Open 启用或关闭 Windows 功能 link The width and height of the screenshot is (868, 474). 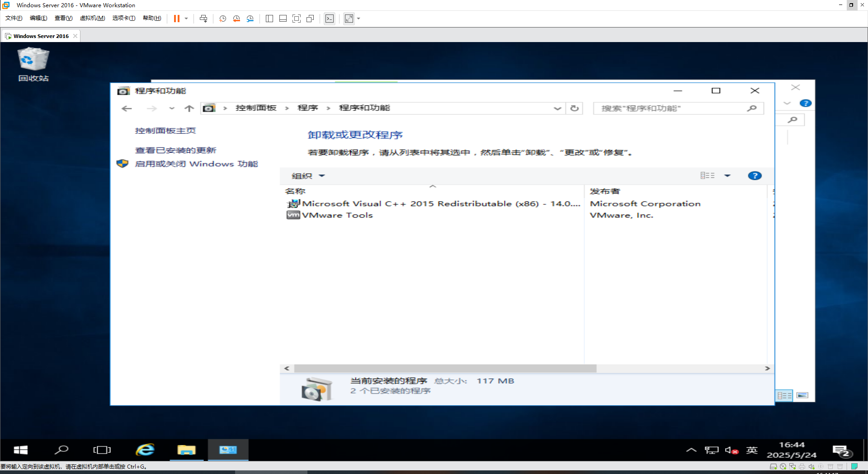(196, 164)
